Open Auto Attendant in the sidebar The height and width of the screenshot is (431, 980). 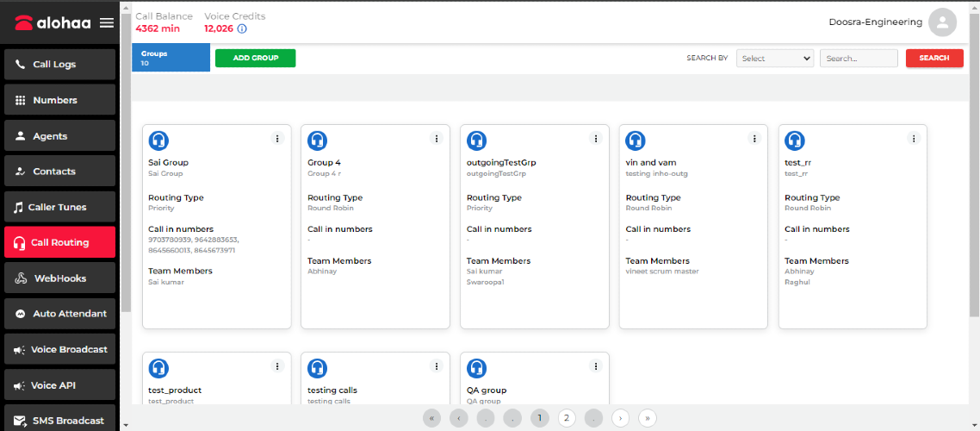click(x=60, y=314)
